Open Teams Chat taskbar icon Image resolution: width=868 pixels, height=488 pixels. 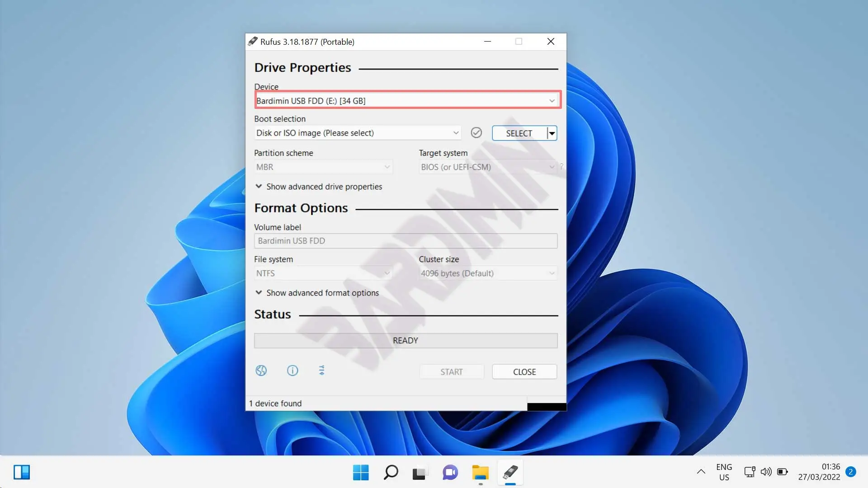tap(450, 473)
